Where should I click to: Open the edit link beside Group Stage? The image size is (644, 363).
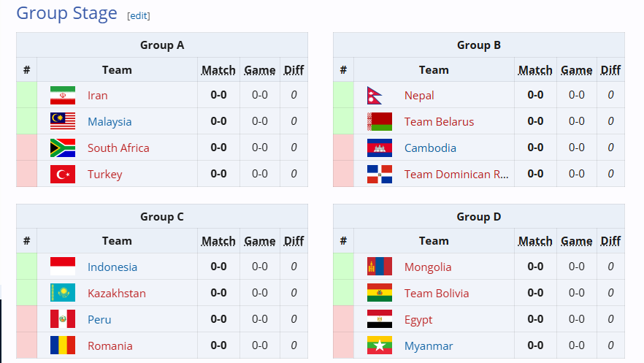tap(139, 15)
